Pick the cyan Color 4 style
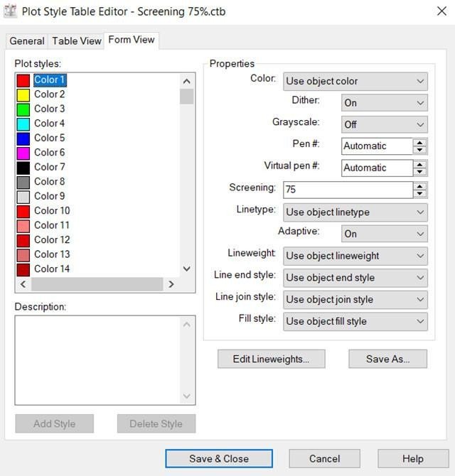Screen dimensions: 455x476 (x=49, y=124)
